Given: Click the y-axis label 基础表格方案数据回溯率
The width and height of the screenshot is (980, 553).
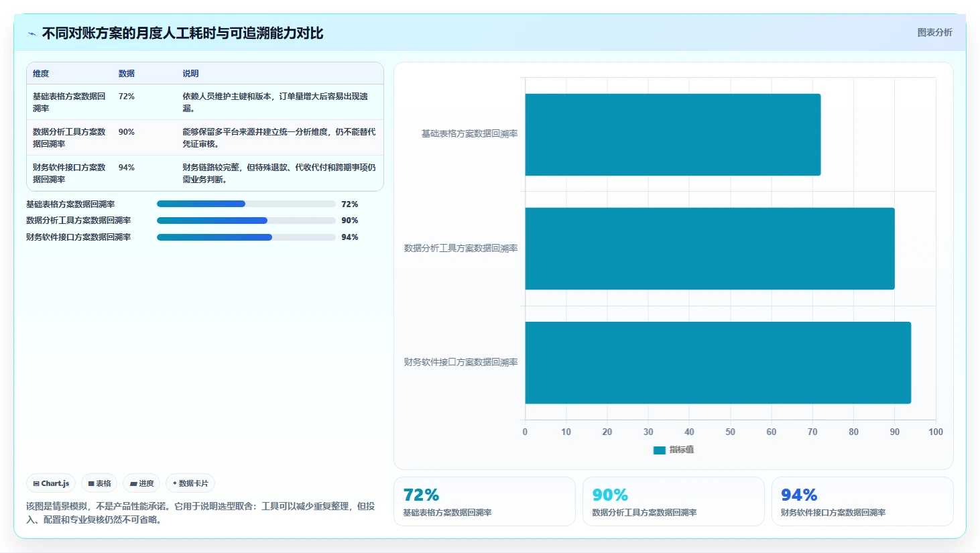Looking at the screenshot, I should 469,134.
